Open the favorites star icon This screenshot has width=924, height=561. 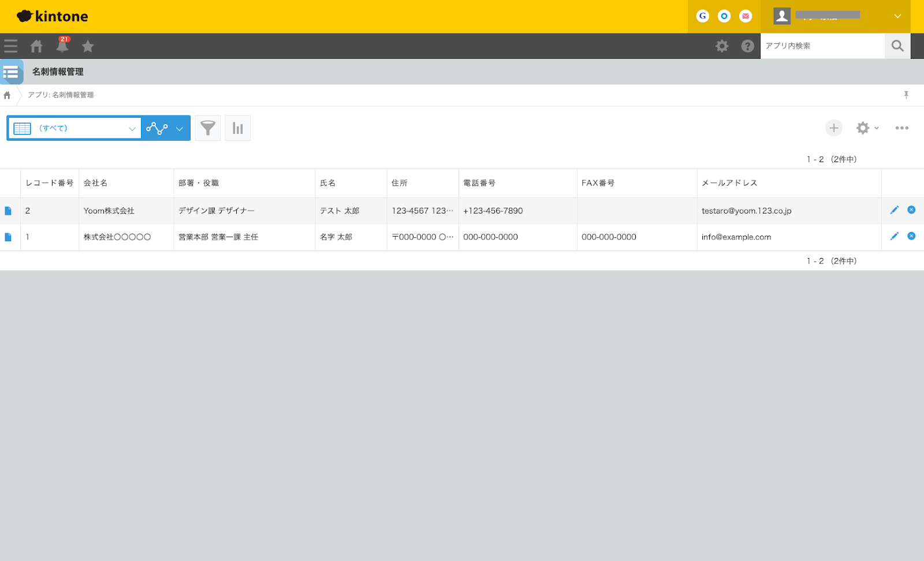(x=88, y=46)
